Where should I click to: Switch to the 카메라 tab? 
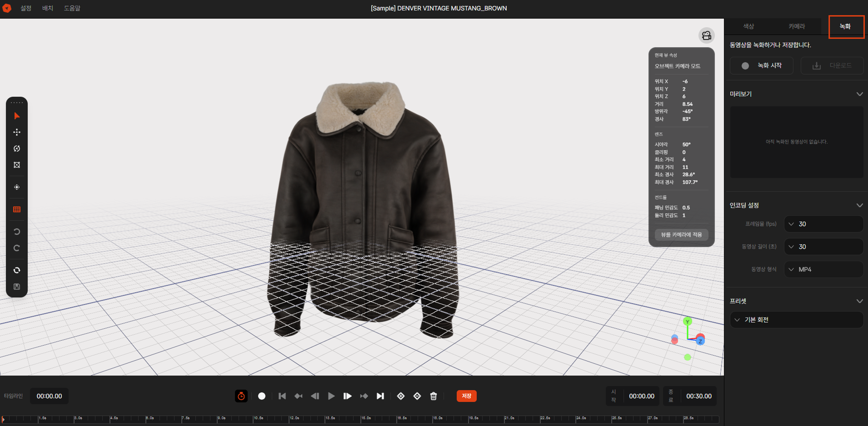797,26
